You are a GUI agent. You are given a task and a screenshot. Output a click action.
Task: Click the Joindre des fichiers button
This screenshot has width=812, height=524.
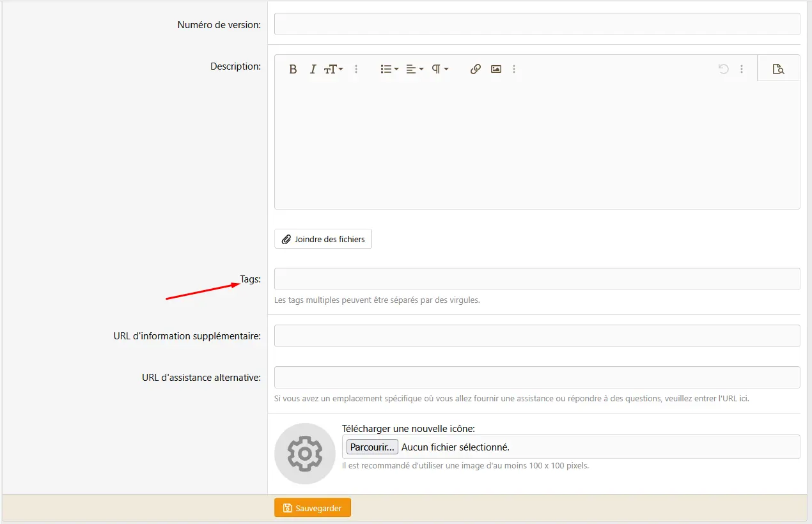click(323, 239)
